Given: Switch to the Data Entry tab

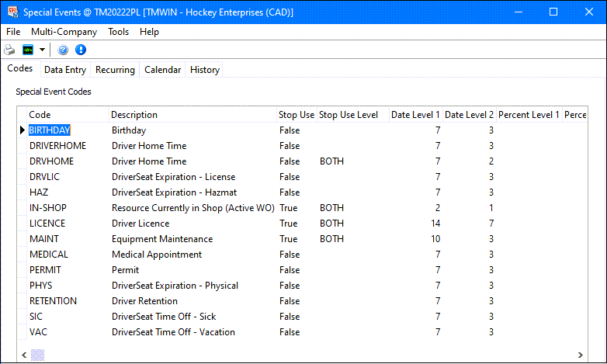Looking at the screenshot, I should 65,70.
